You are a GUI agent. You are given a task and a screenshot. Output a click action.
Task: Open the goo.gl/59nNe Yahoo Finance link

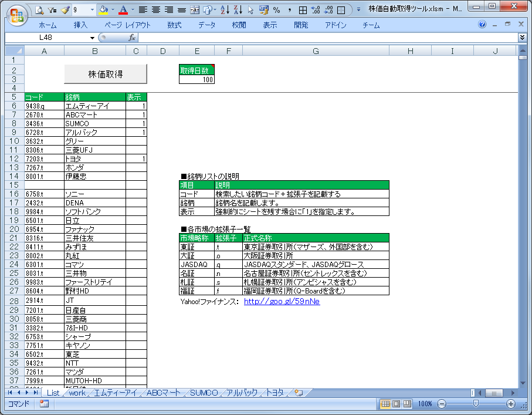coord(282,301)
